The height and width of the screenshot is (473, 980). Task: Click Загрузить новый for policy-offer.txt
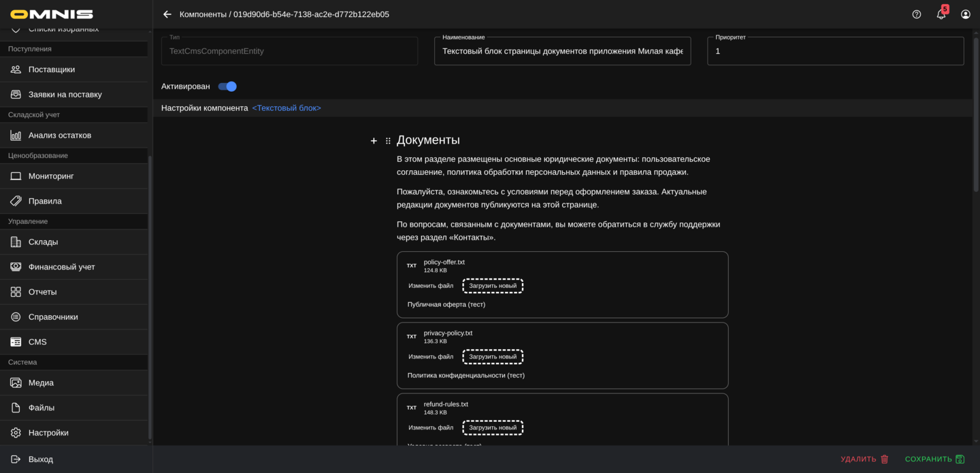coord(493,286)
